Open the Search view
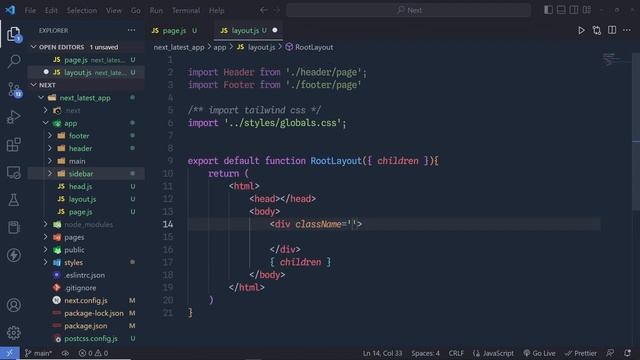 13,61
